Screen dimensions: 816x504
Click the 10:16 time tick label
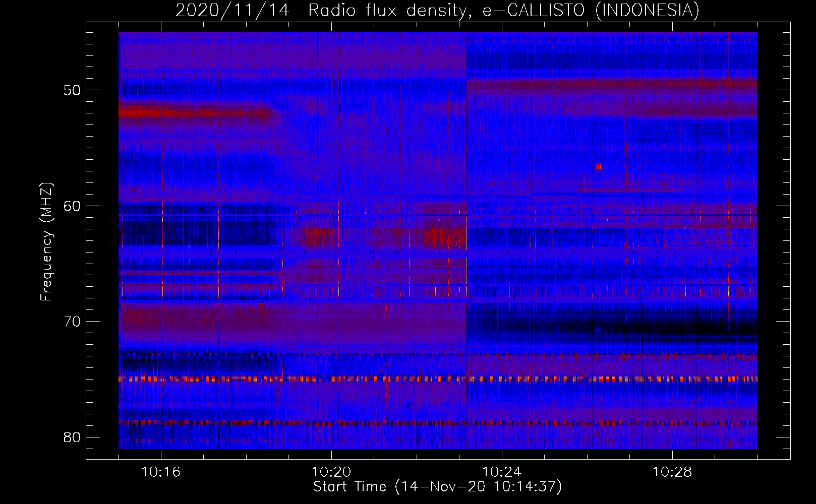pos(161,472)
